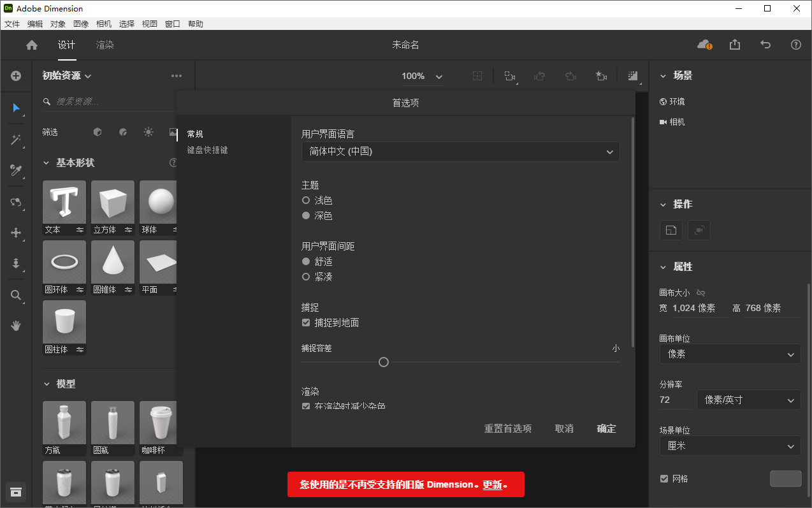
Task: Choose the Selection arrow tool
Action: click(x=16, y=108)
